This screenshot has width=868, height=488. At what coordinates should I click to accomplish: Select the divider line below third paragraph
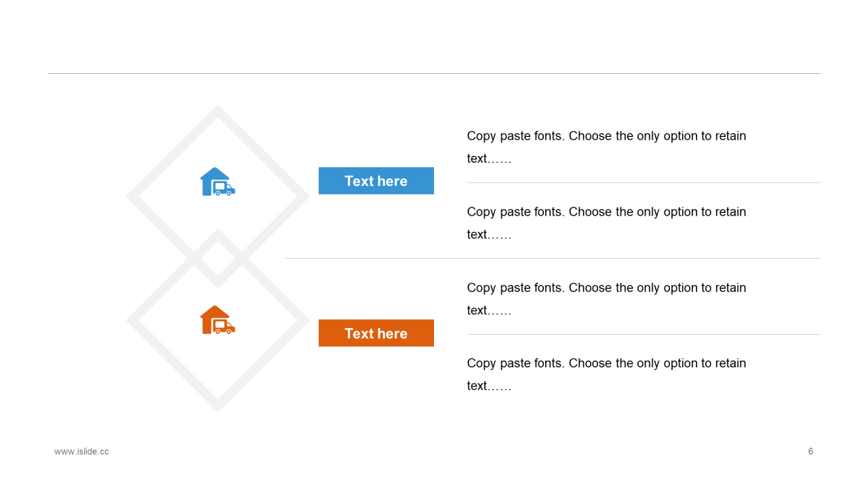tap(644, 334)
